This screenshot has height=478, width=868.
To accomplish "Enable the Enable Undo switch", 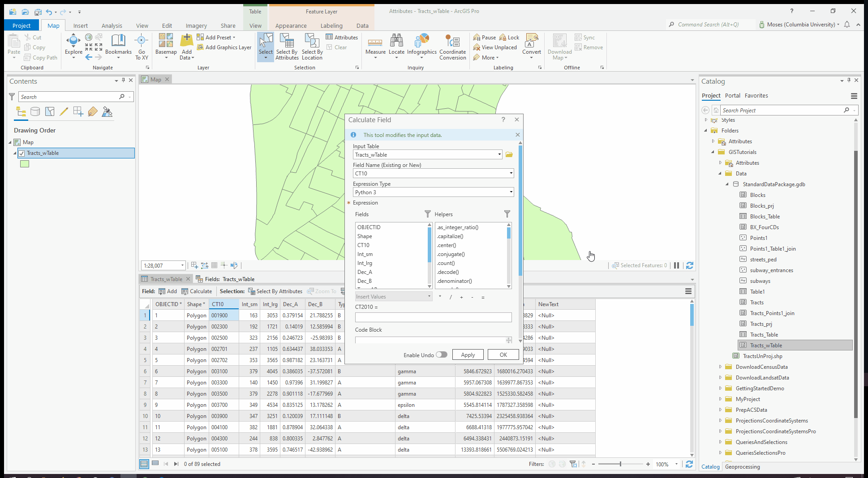I will (441, 354).
